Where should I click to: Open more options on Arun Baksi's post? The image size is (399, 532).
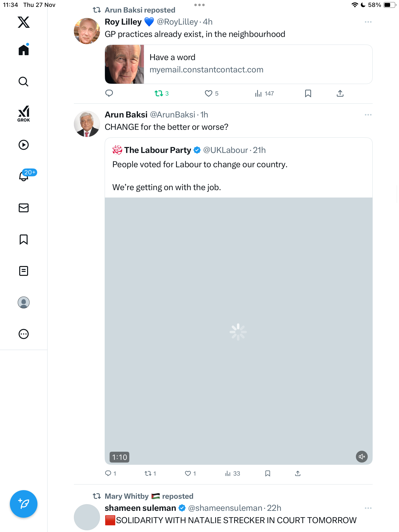[368, 115]
